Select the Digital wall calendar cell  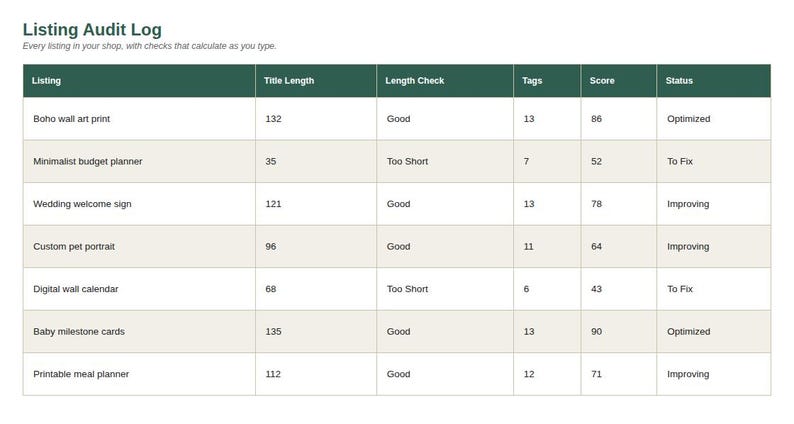(139, 289)
